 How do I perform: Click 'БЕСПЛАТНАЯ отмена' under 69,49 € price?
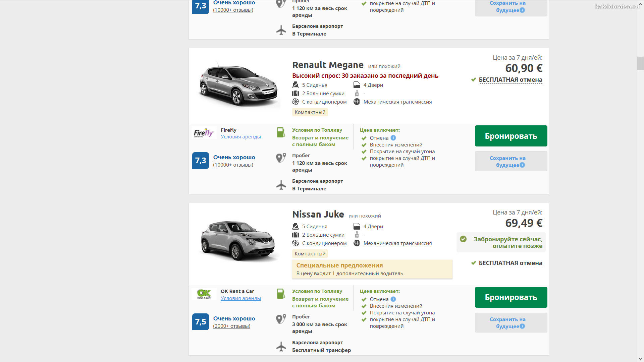pyautogui.click(x=510, y=263)
